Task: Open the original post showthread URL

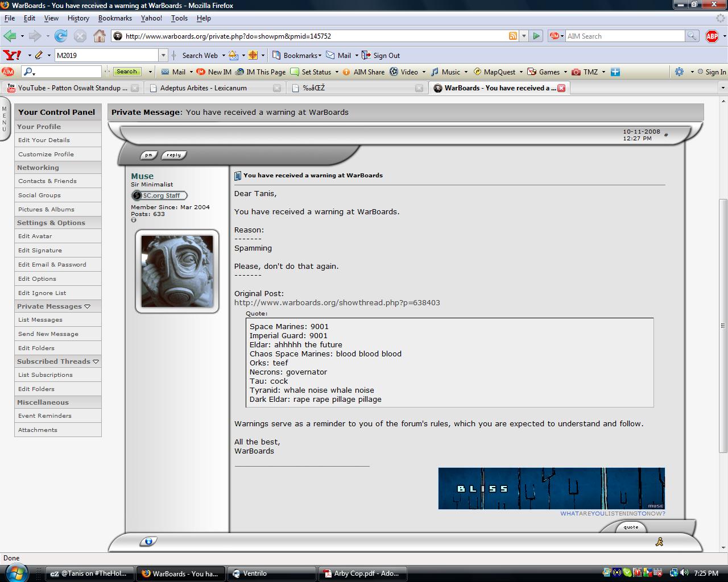Action: [x=337, y=302]
